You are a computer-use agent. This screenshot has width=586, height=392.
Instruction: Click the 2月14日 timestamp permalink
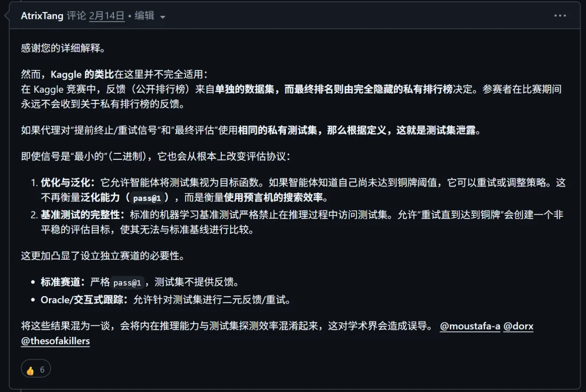tap(106, 16)
